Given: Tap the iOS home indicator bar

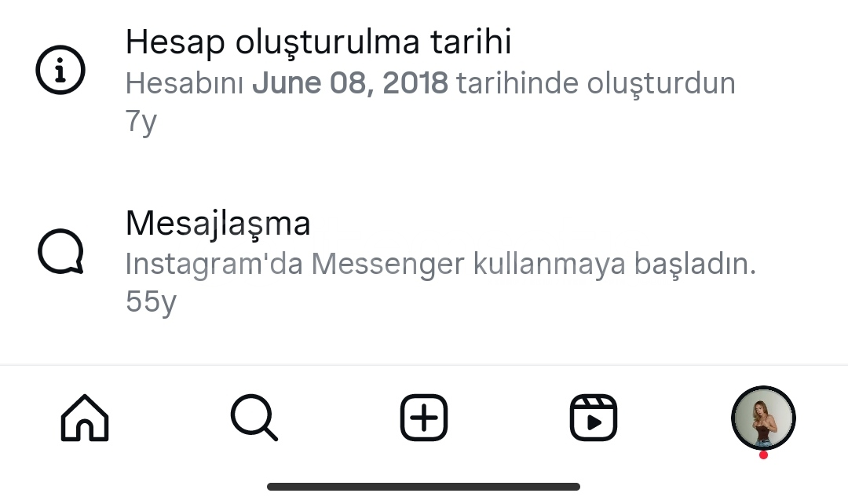Looking at the screenshot, I should (423, 487).
